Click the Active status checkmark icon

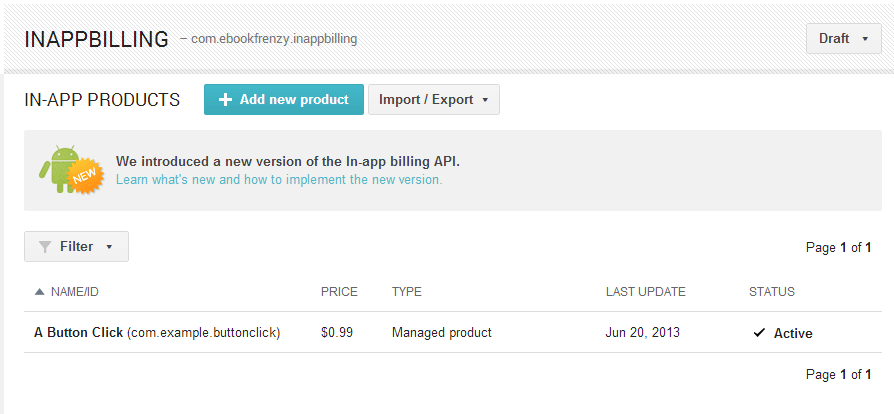pyautogui.click(x=759, y=333)
